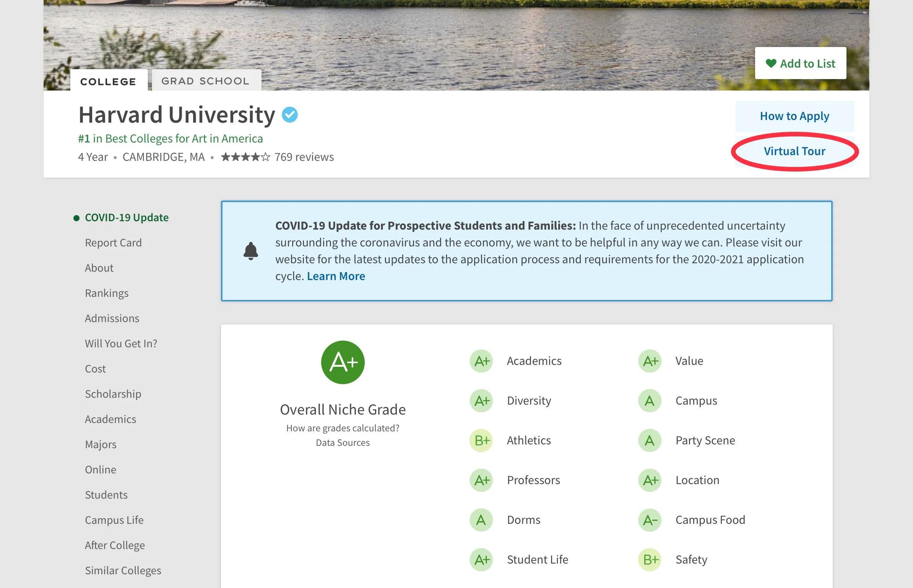This screenshot has width=913, height=588.
Task: Click the A grade circle for Party Scene
Action: (x=650, y=441)
